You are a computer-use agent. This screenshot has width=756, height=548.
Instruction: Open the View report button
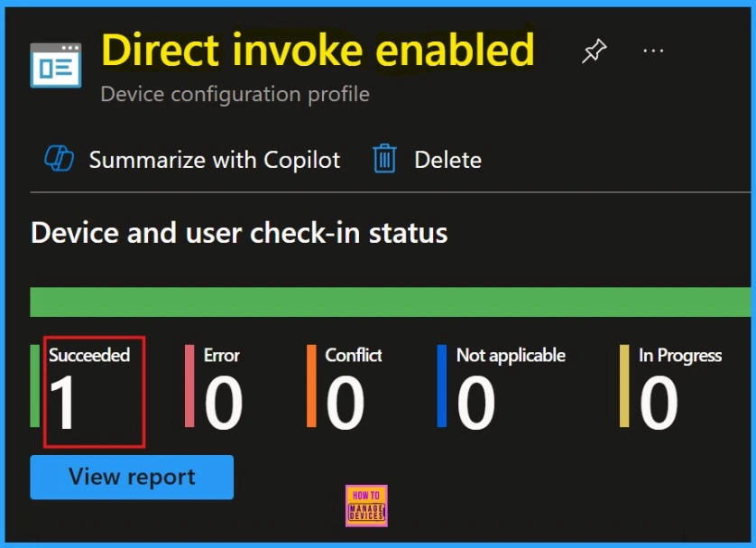pos(132,477)
